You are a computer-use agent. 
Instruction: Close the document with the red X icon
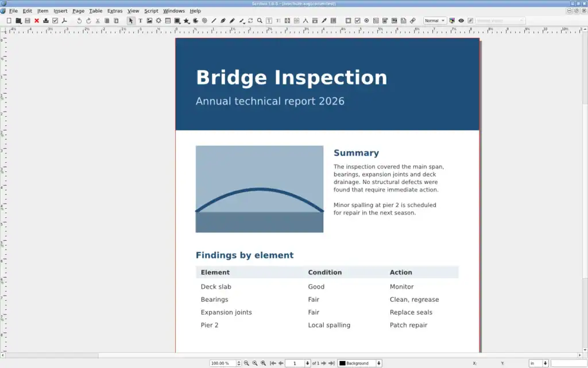37,21
